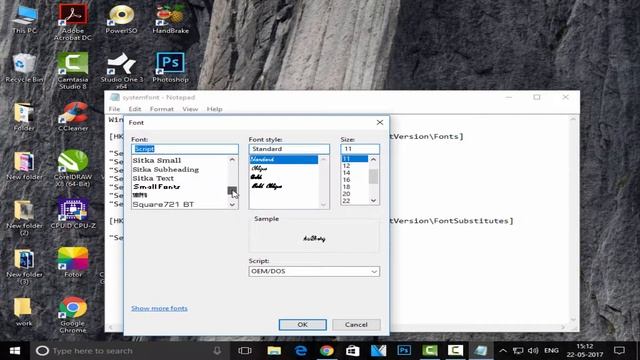Click the Font name input field
The width and height of the screenshot is (640, 360).
(x=184, y=149)
